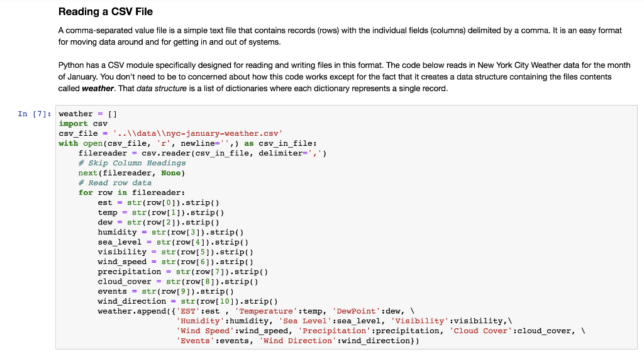Click the csv_file path string
The width and height of the screenshot is (644, 364).
coord(197,133)
